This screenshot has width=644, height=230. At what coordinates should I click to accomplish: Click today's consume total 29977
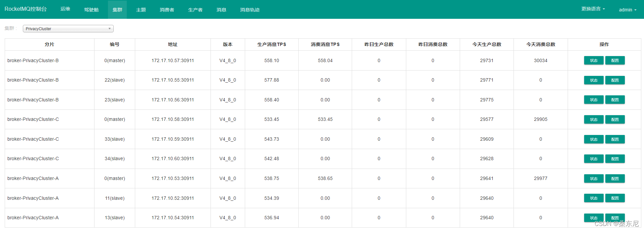pyautogui.click(x=541, y=178)
